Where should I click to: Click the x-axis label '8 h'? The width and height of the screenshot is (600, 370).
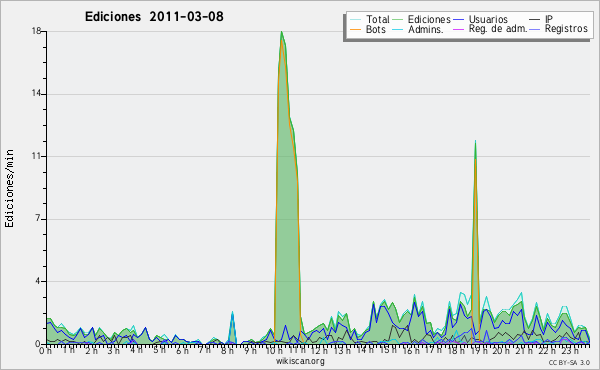click(227, 351)
